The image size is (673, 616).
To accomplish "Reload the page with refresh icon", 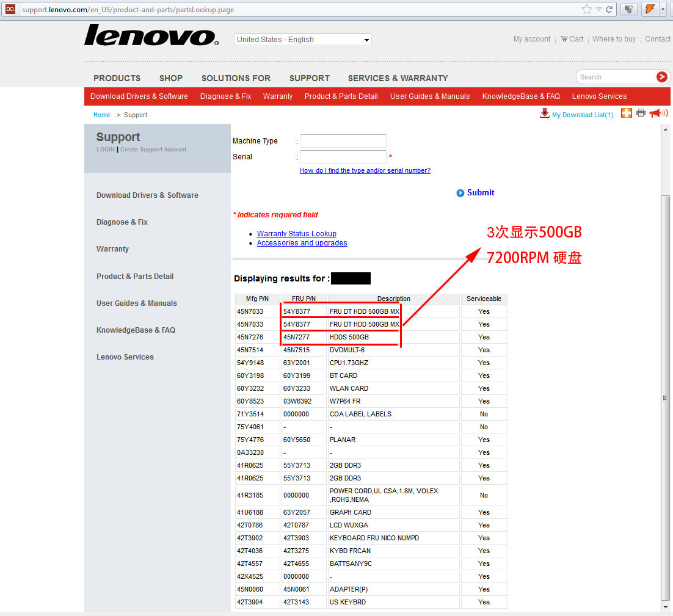I will [x=609, y=9].
